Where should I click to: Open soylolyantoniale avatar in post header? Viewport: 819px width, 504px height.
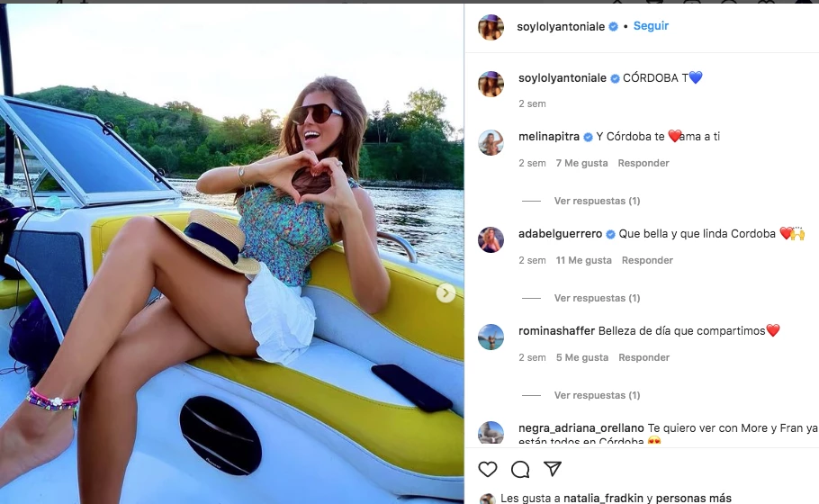[490, 27]
